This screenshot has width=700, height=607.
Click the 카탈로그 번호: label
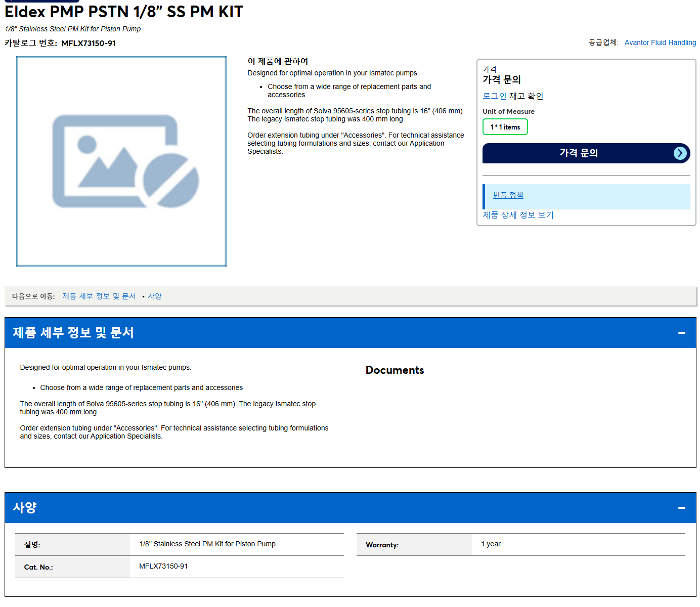pos(31,44)
